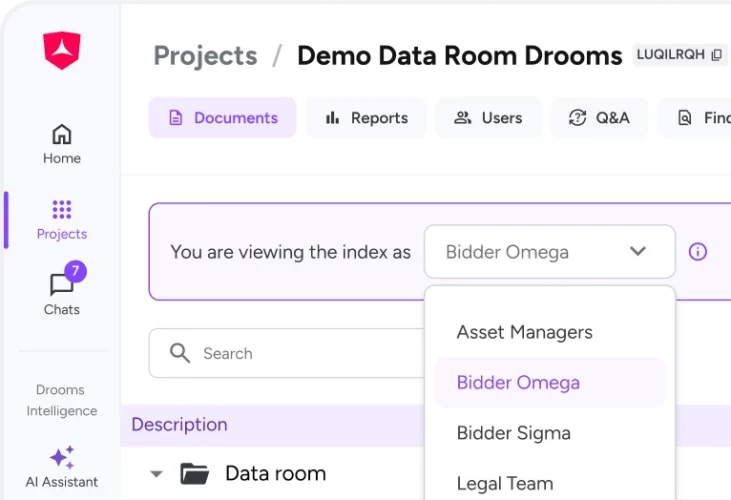Choose Asset Managers from the list

[550, 332]
